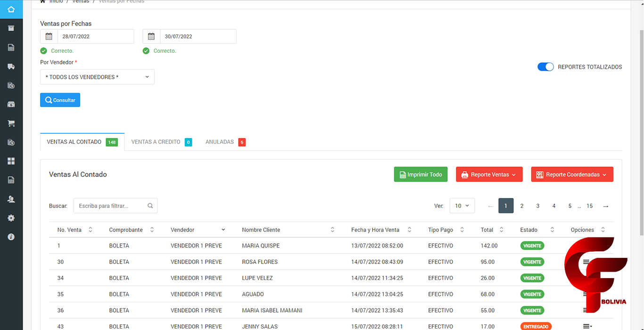The image size is (644, 330).
Task: Expand the Reporte Ventas dropdown button
Action: (489, 174)
